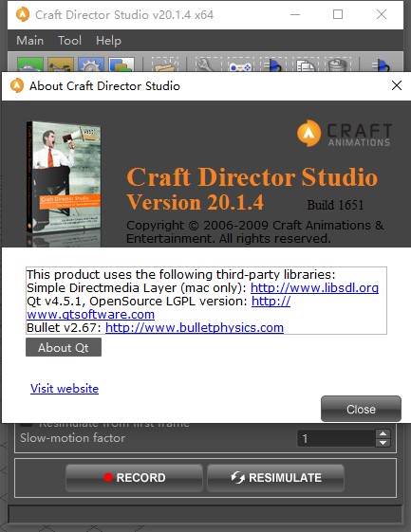Maximize the Craft Director Studio main window
Viewport: 411px width, 532px height.
338,14
